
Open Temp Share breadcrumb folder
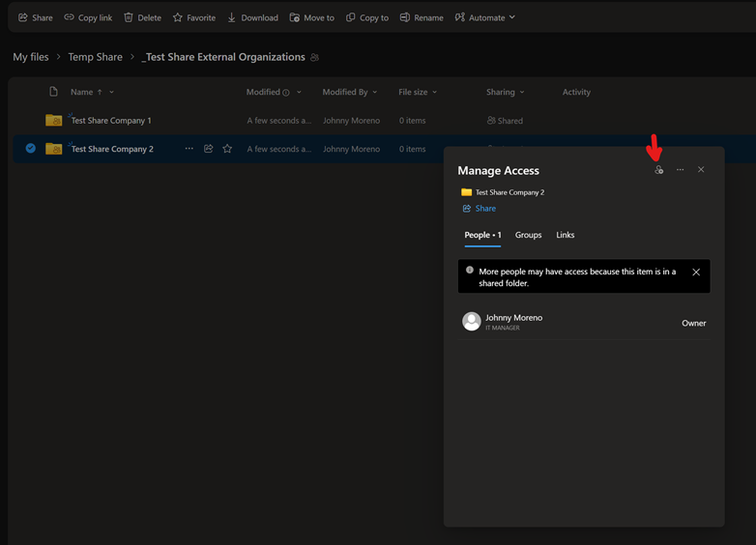pyautogui.click(x=96, y=57)
